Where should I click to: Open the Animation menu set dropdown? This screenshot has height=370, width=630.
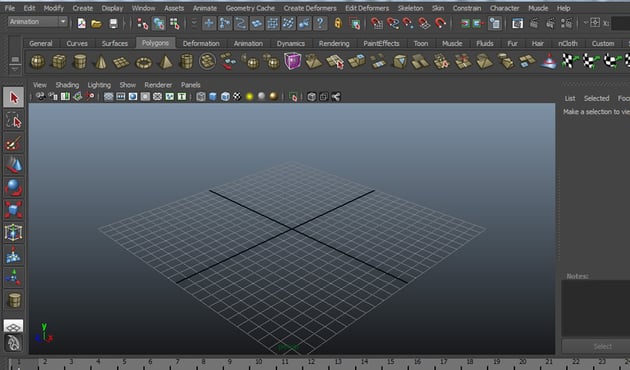tap(37, 22)
